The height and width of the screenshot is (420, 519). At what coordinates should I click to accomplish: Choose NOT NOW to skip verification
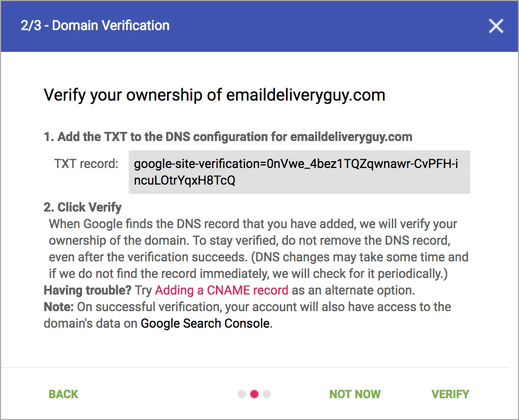355,394
